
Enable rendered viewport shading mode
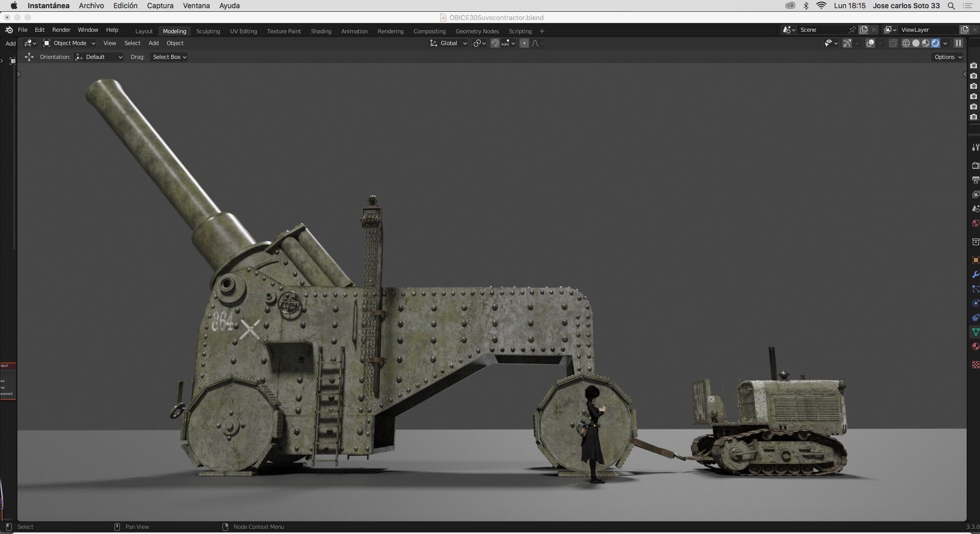(935, 43)
